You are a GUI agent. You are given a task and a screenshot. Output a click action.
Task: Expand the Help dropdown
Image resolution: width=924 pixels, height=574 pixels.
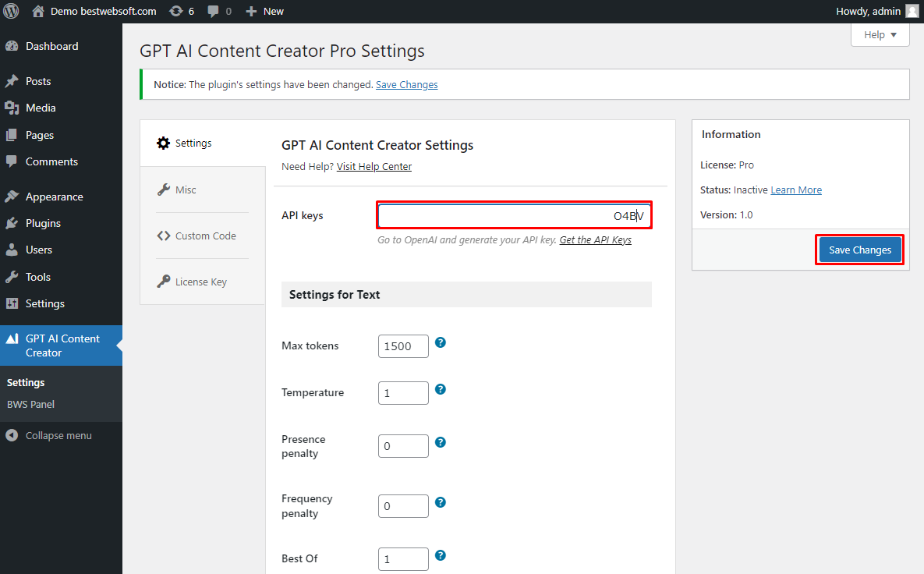[880, 35]
